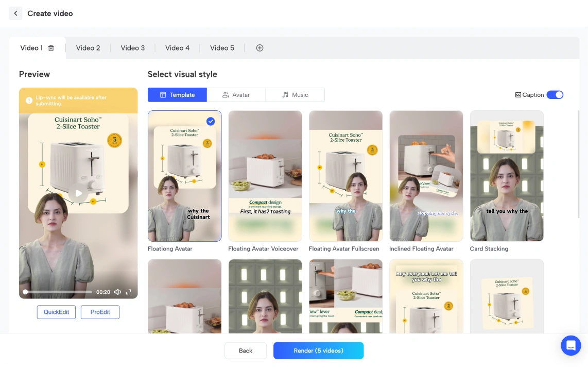Click the info icon in lip-sync notice
The width and height of the screenshot is (588, 367).
(x=29, y=101)
